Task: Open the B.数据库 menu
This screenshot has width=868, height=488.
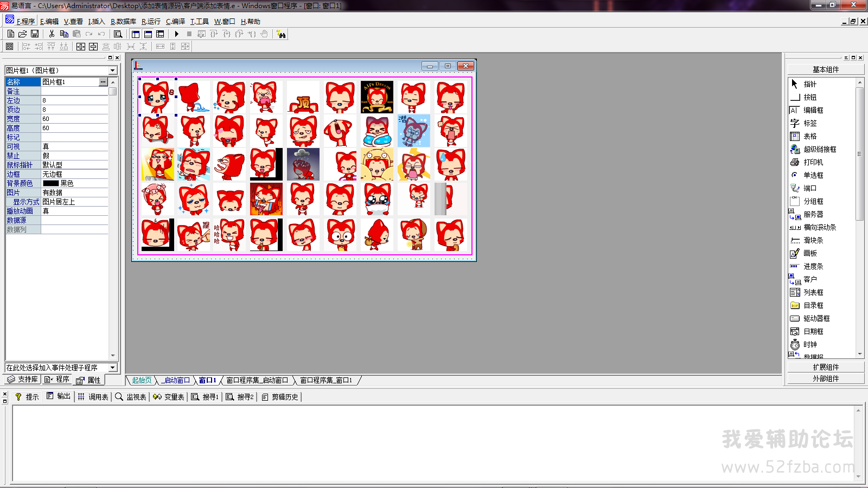Action: point(123,21)
